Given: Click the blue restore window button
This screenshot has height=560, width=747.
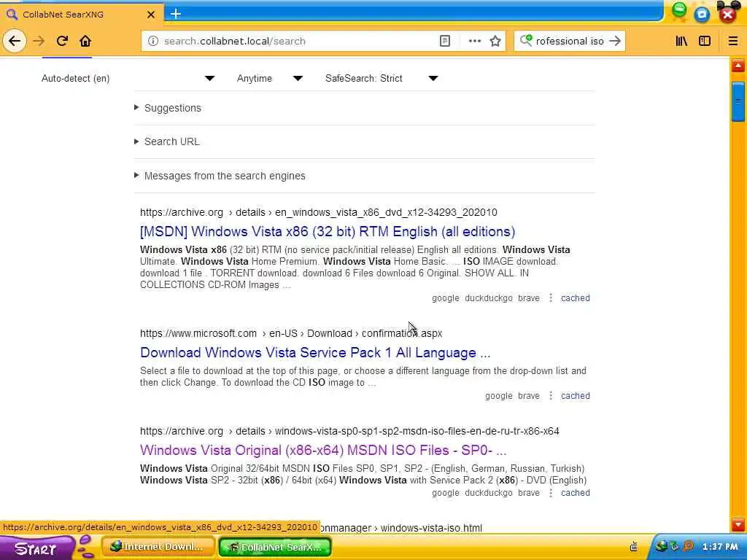Looking at the screenshot, I should [x=702, y=15].
